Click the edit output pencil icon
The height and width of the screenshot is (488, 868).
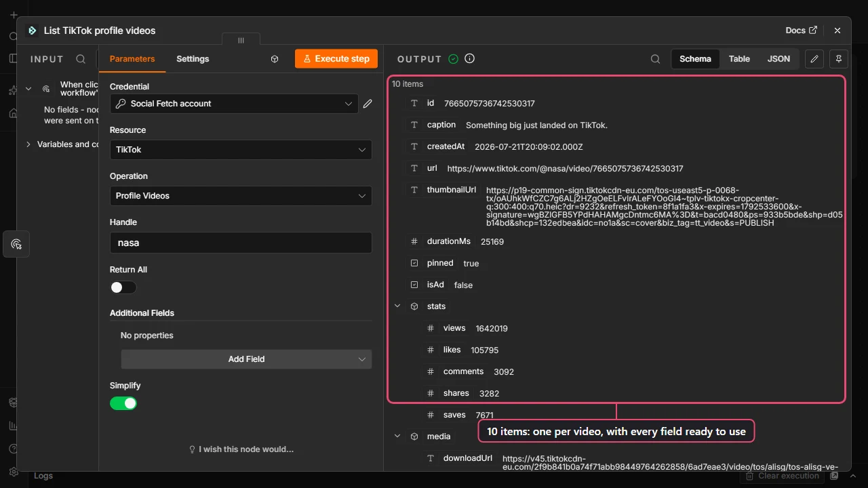pyautogui.click(x=814, y=59)
